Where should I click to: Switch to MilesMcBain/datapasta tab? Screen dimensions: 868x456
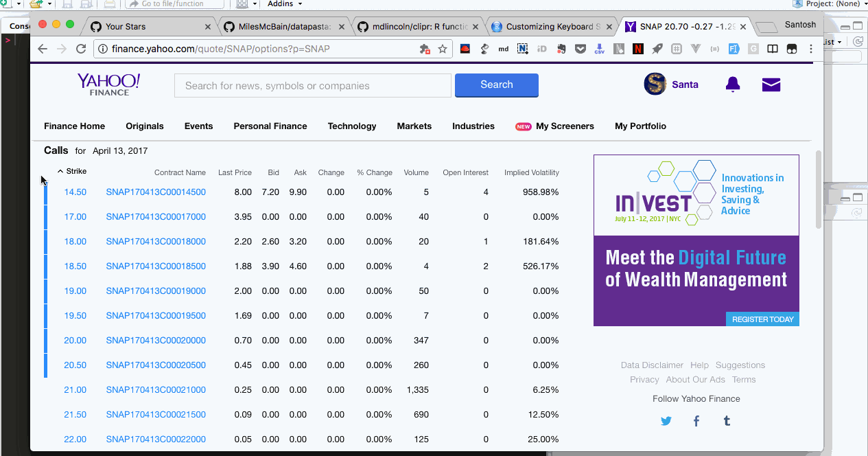(285, 27)
